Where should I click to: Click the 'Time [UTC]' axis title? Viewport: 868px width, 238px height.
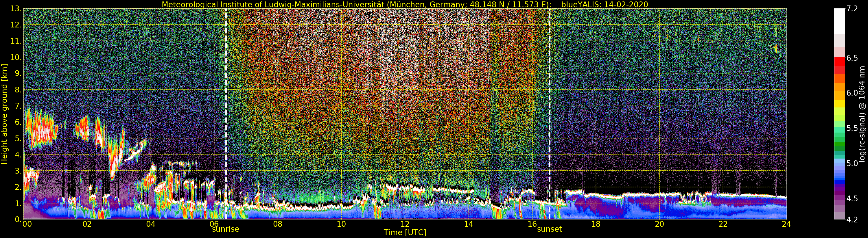tap(405, 233)
